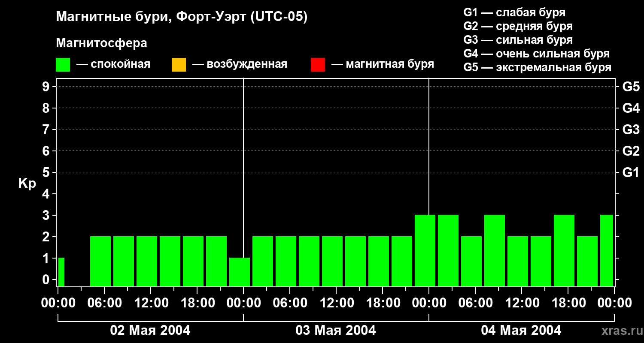
Task: Click the '04 Мая 2004' date label
Action: [521, 330]
